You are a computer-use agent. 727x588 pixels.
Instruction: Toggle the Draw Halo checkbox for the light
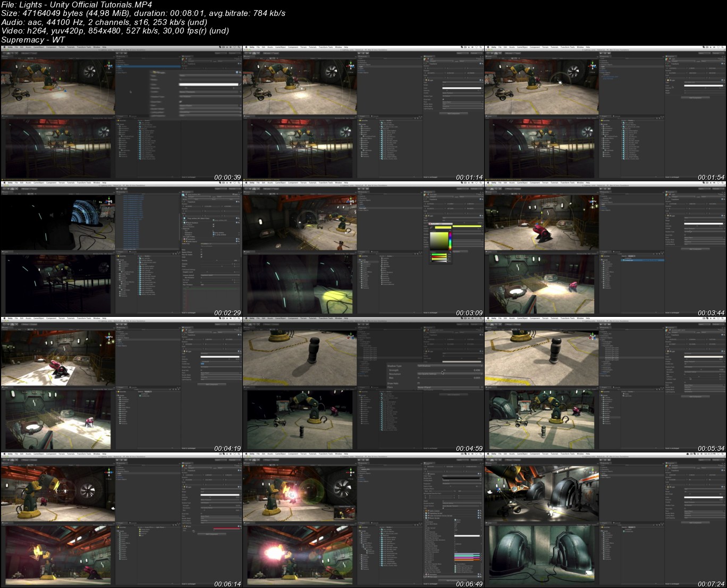[418, 383]
